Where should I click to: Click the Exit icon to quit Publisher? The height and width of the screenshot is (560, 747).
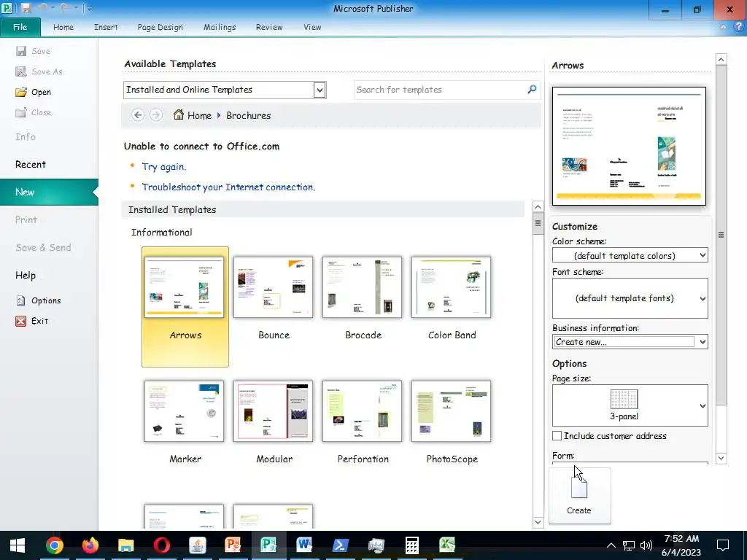pos(21,321)
